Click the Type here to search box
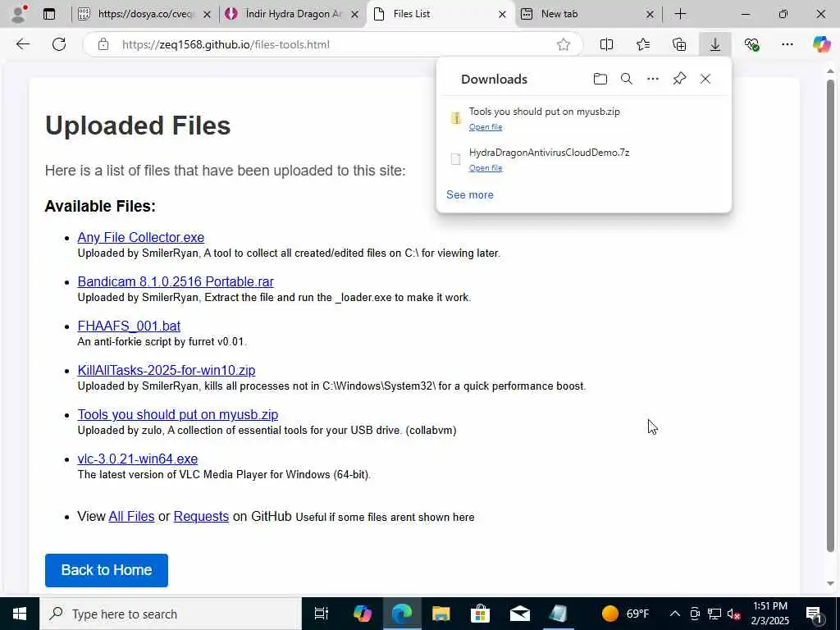This screenshot has height=630, width=840. tap(171, 614)
